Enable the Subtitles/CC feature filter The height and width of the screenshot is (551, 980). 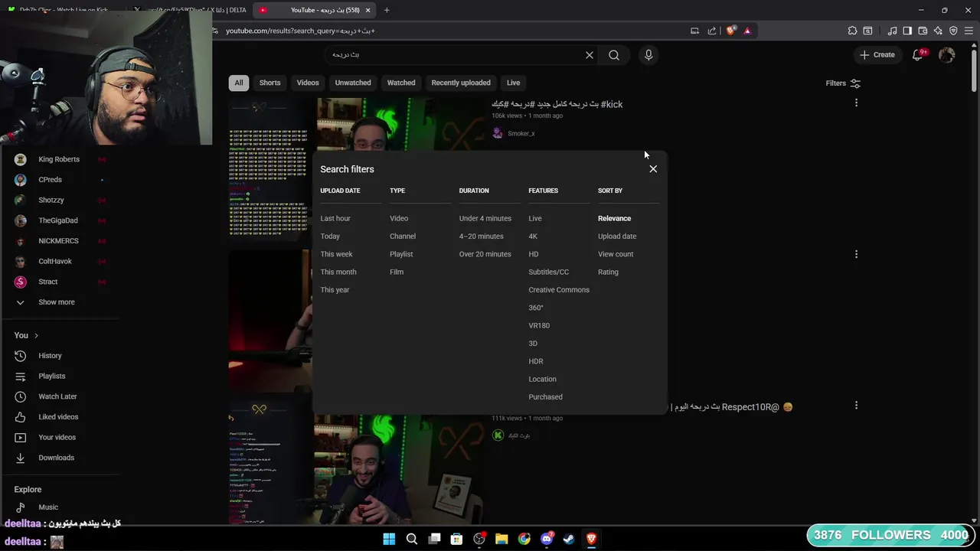pyautogui.click(x=548, y=272)
